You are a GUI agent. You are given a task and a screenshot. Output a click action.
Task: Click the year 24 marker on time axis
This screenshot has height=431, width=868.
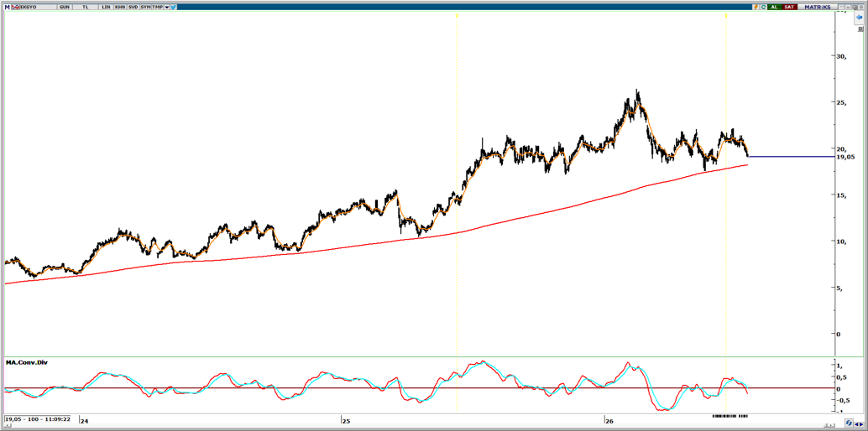(x=84, y=421)
